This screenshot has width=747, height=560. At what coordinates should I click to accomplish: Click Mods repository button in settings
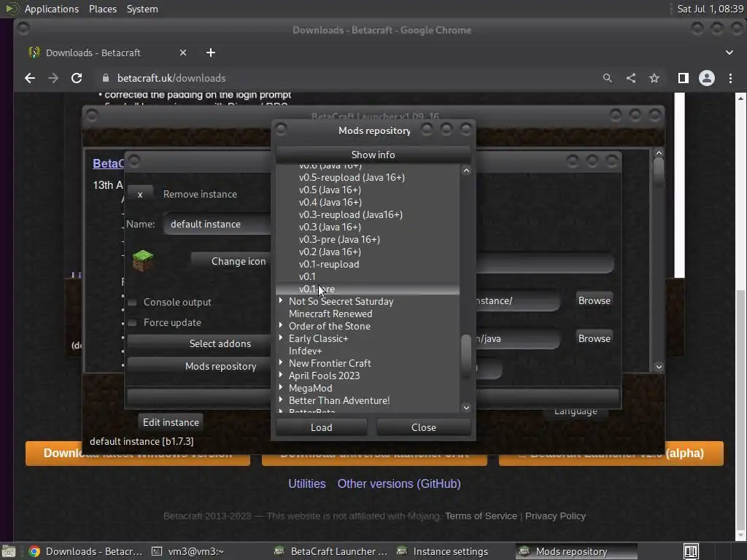tap(199, 366)
